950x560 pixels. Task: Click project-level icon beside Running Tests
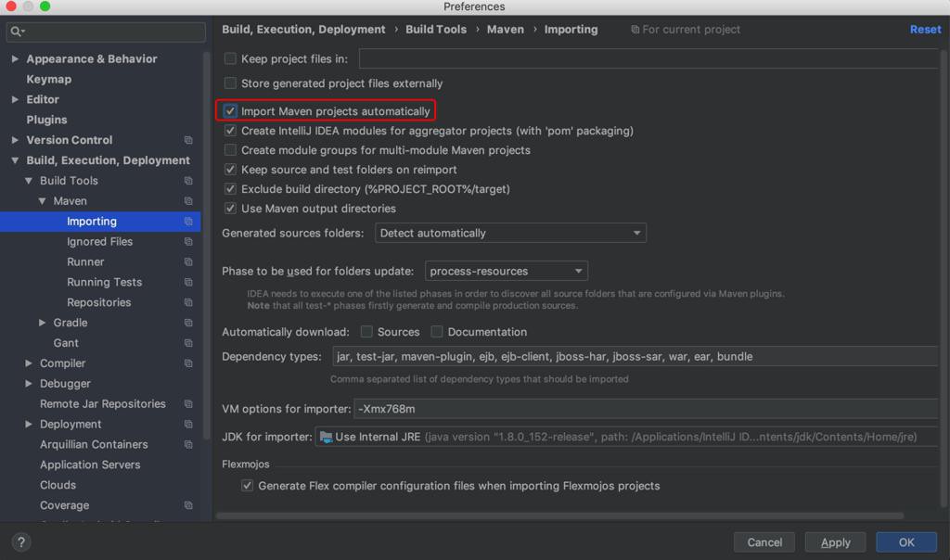pos(188,282)
